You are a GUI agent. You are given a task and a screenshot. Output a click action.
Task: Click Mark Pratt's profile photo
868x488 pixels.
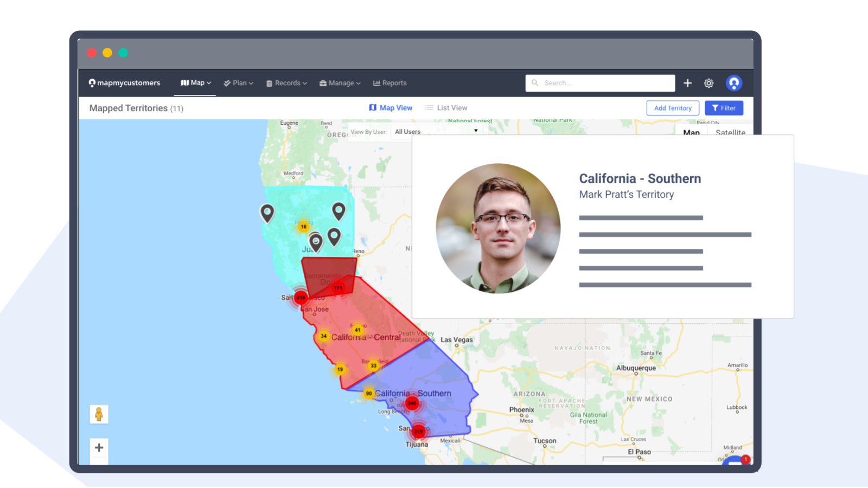point(498,228)
